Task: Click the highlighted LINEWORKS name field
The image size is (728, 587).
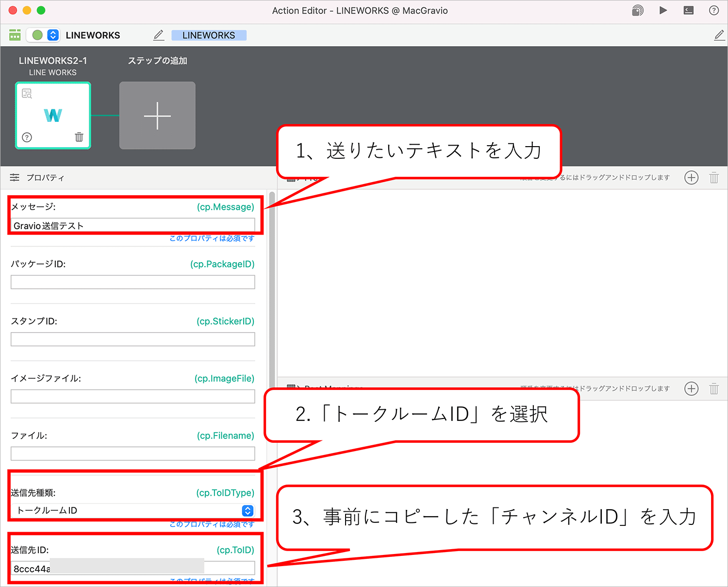Action: pyautogui.click(x=209, y=35)
